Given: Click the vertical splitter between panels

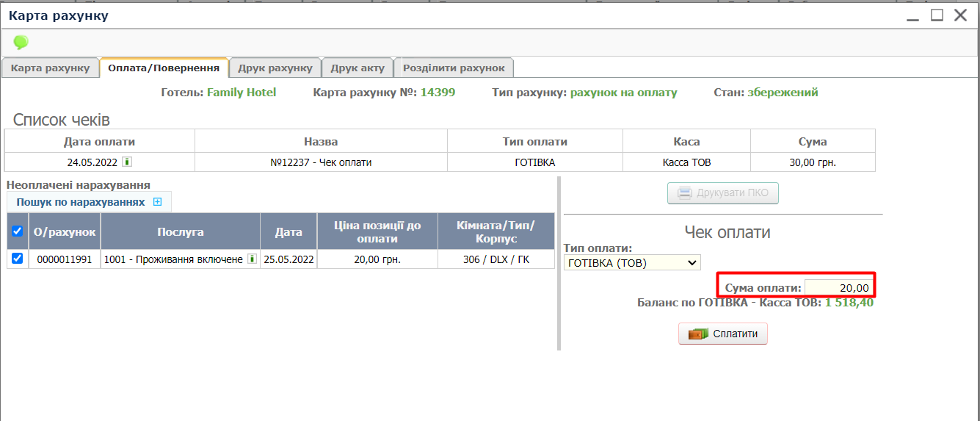Looking at the screenshot, I should 559,263.
